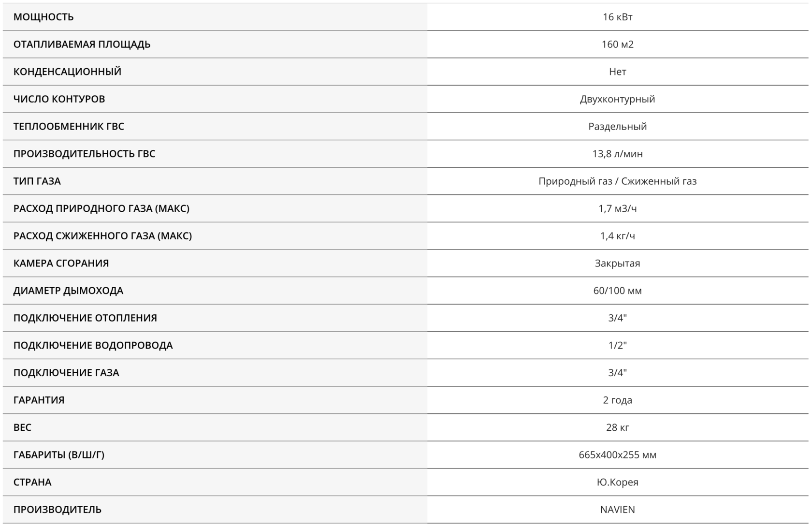Click the Ю.Корея country value
The width and height of the screenshot is (812, 527).
[617, 482]
